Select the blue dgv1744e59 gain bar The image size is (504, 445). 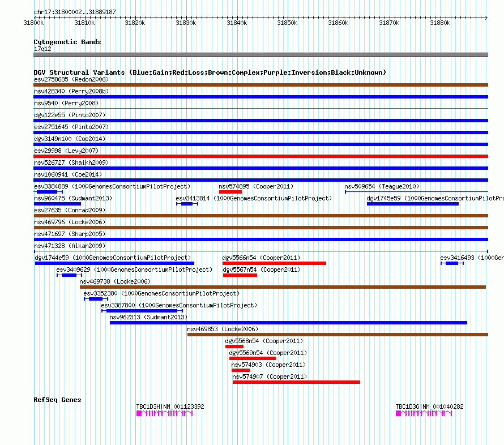pos(114,263)
